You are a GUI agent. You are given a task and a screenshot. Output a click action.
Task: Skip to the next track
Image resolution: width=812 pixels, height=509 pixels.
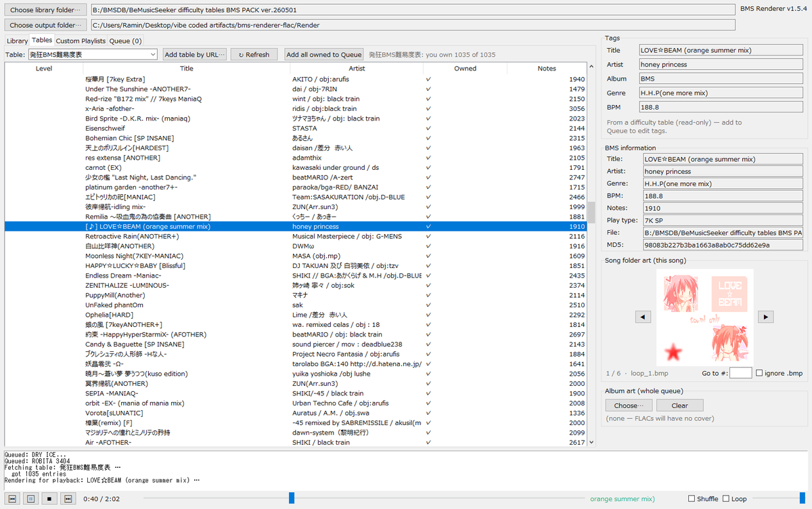(67, 499)
